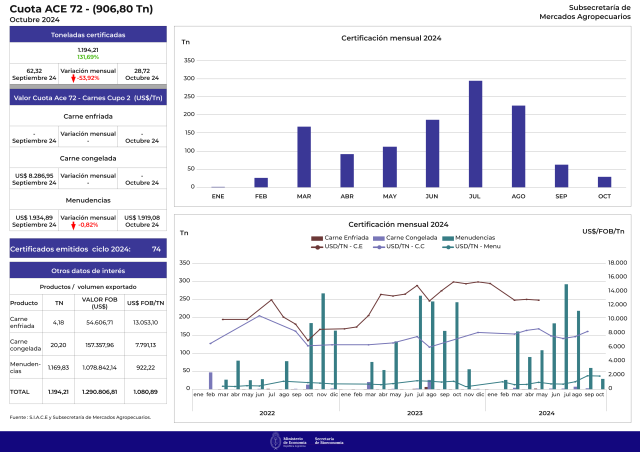Click the Menudencias legend swatch
Image resolution: width=640 pixels, height=452 pixels.
pyautogui.click(x=448, y=238)
